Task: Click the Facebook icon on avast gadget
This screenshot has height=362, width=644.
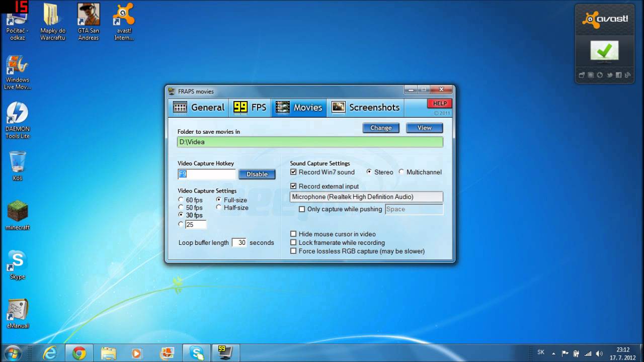Action: [619, 75]
